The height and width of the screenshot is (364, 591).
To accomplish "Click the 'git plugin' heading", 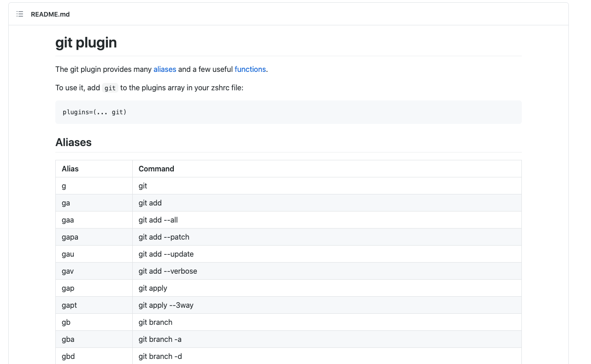I will (x=86, y=42).
